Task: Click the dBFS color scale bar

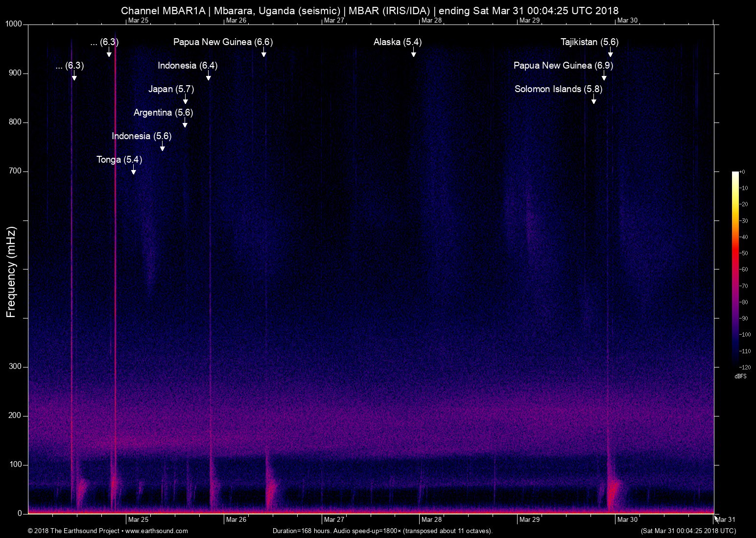Action: pyautogui.click(x=735, y=269)
